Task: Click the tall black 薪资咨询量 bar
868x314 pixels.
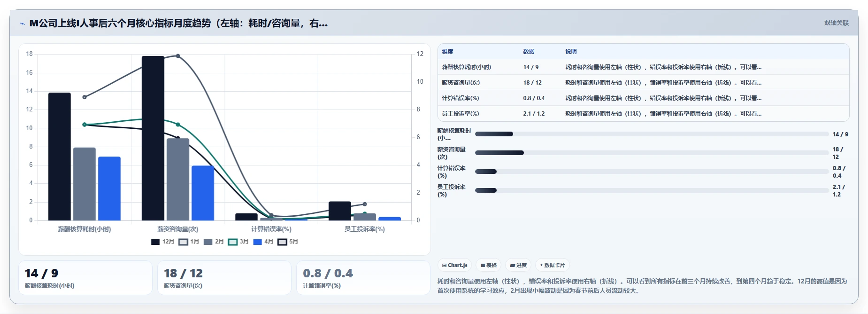Action: (x=153, y=138)
